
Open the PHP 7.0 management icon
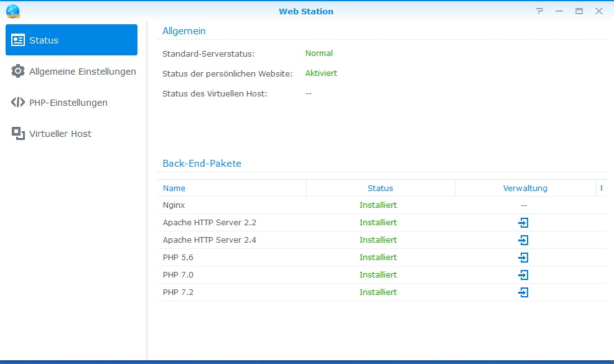pos(523,275)
